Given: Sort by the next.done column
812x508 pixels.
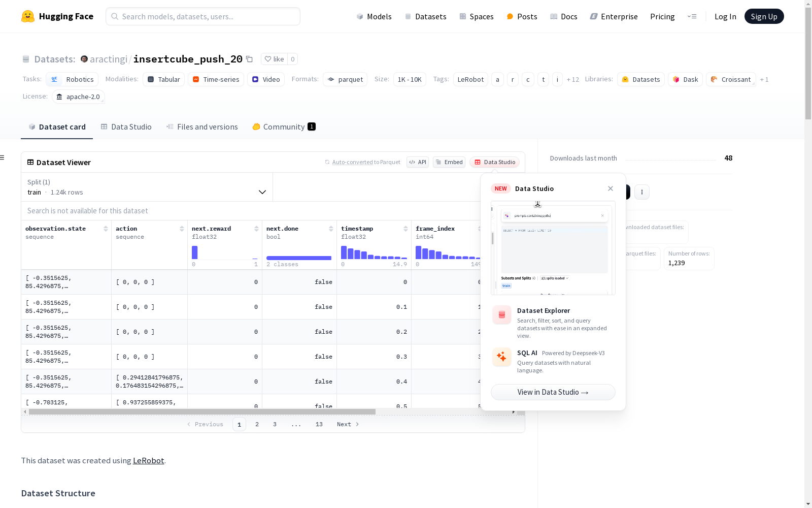Looking at the screenshot, I should tap(331, 229).
